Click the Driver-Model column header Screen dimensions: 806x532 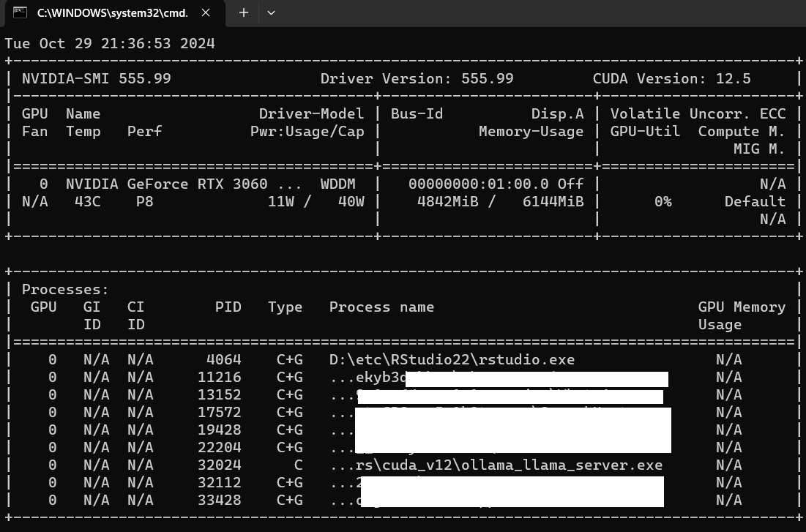tap(312, 113)
